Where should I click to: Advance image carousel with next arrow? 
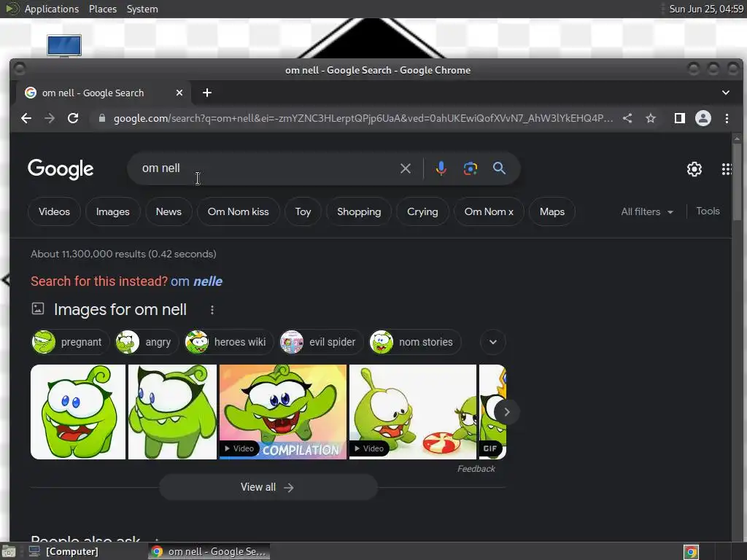pos(506,412)
